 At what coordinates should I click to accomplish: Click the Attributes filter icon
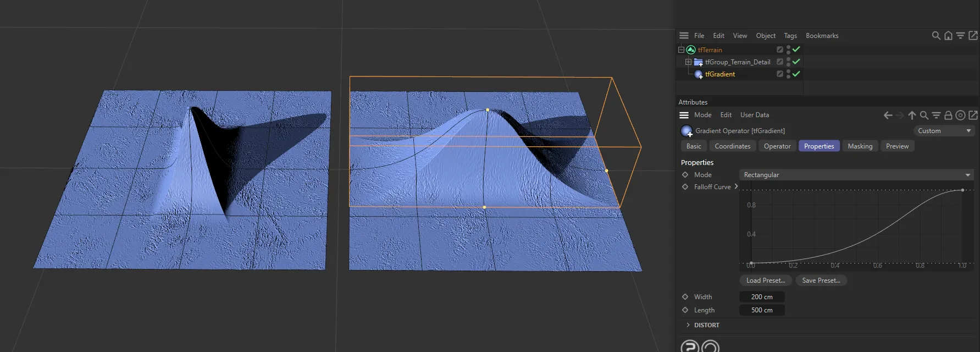click(936, 116)
